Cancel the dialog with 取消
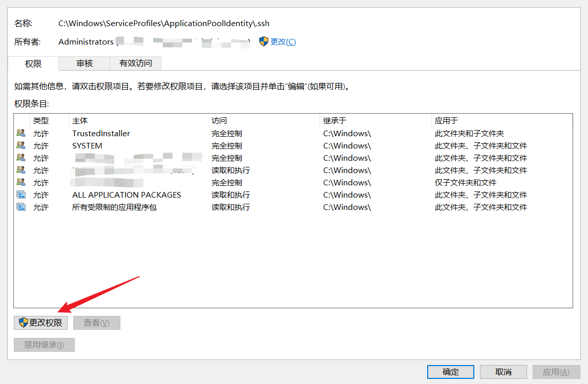 (x=503, y=372)
